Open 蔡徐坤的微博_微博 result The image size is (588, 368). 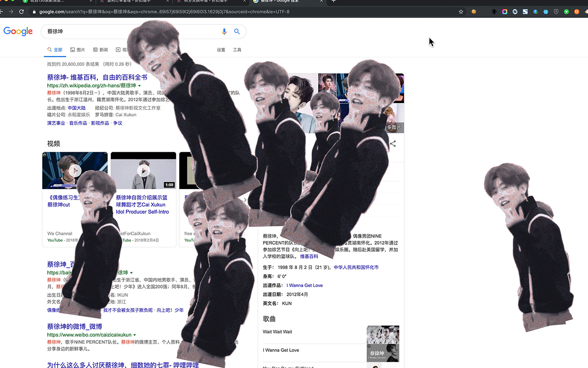[74, 327]
